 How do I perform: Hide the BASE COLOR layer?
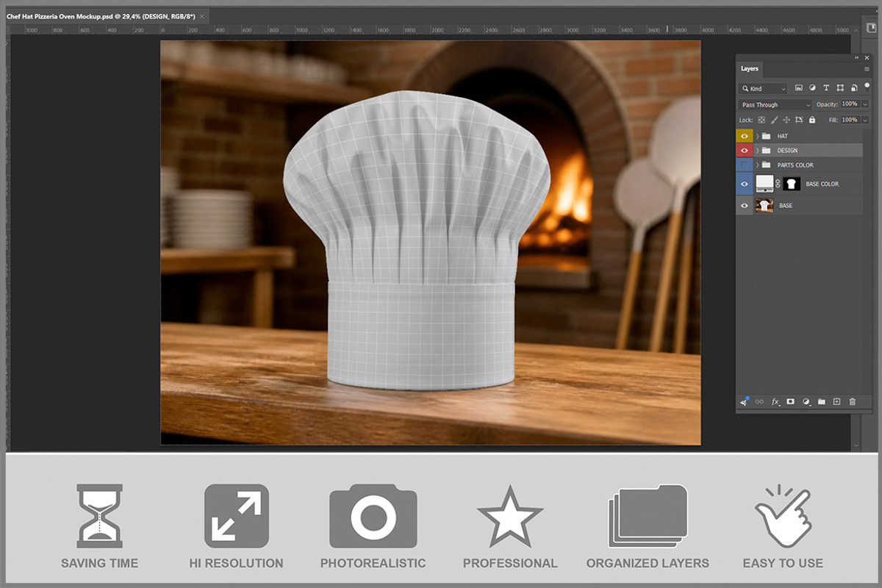point(745,184)
